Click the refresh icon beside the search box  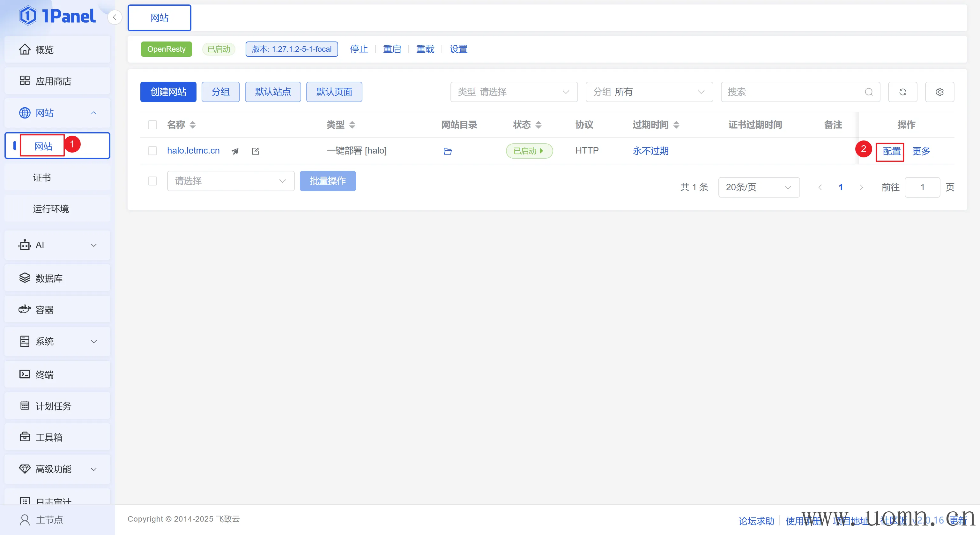[902, 92]
